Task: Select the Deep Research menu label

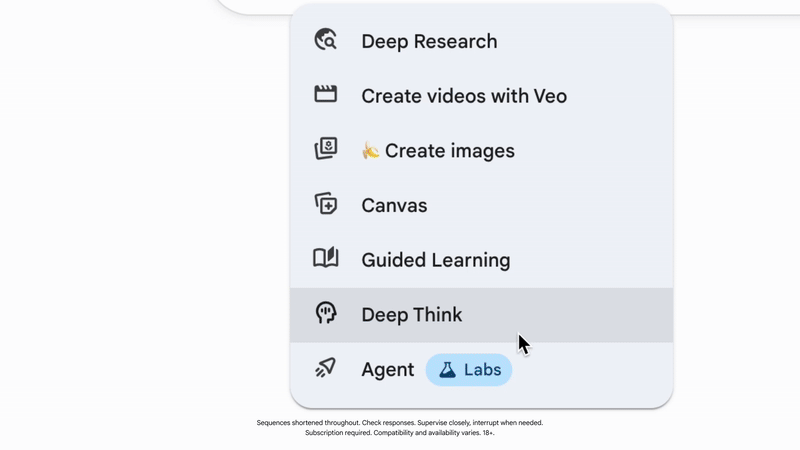Action: 429,41
